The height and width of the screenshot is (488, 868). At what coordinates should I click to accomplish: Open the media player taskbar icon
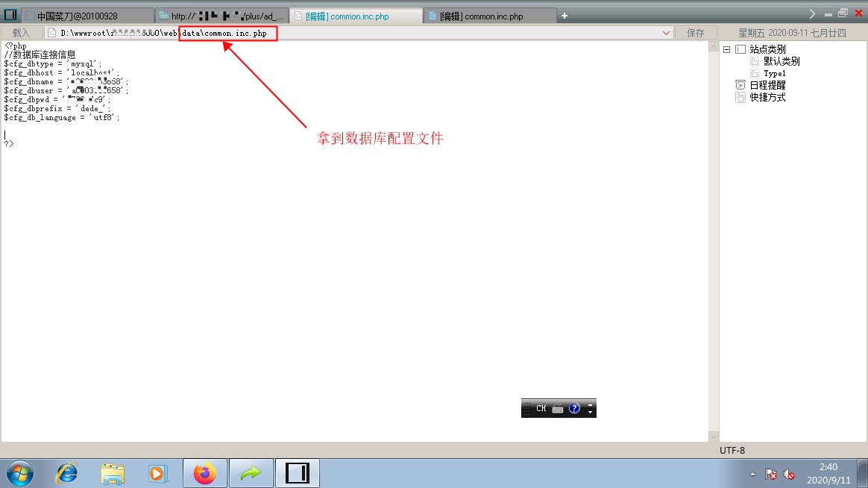157,474
